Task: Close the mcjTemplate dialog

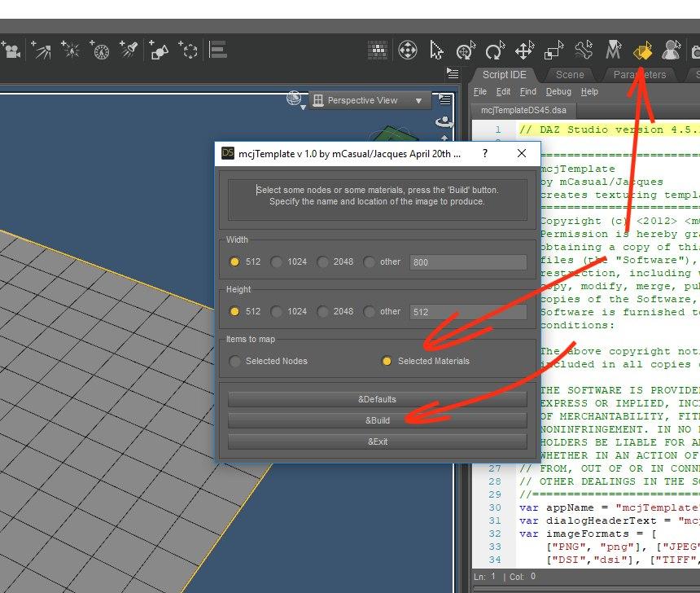Action: [x=522, y=153]
